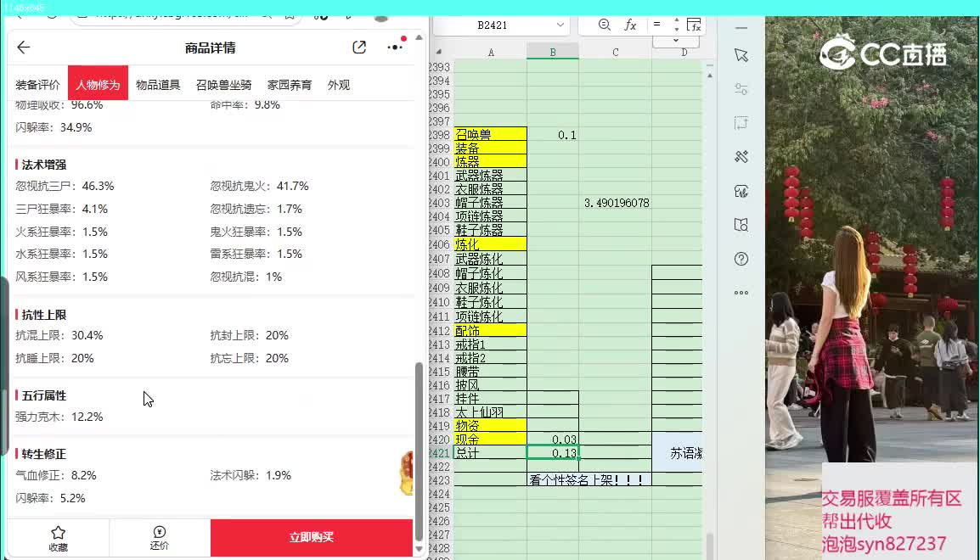The image size is (980, 560).
Task: Switch to the 装备评价 tab
Action: tap(38, 85)
